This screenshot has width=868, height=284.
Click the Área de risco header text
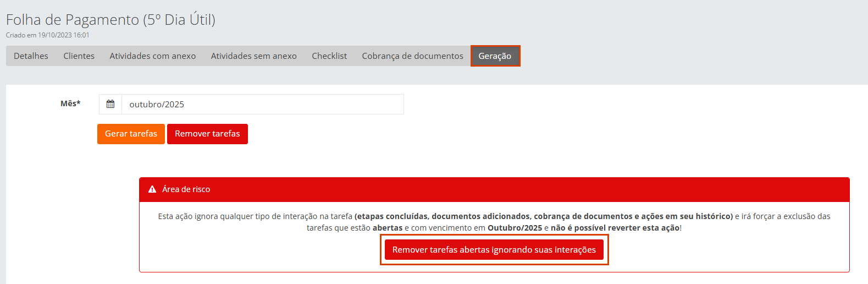186,189
